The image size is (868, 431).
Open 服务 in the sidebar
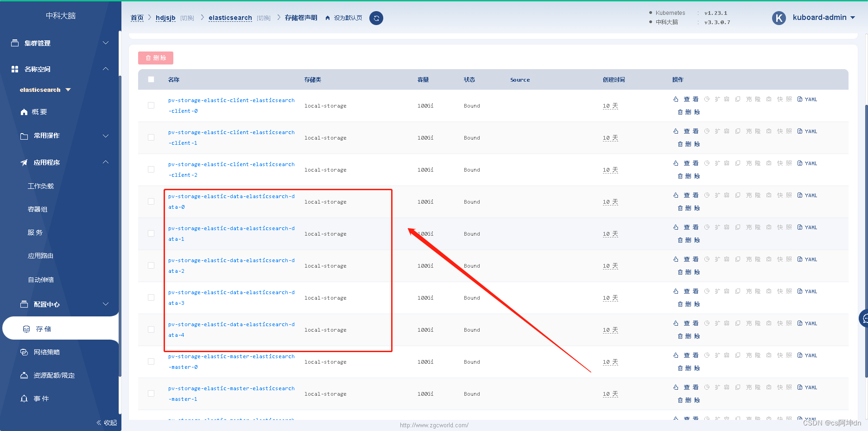(35, 232)
